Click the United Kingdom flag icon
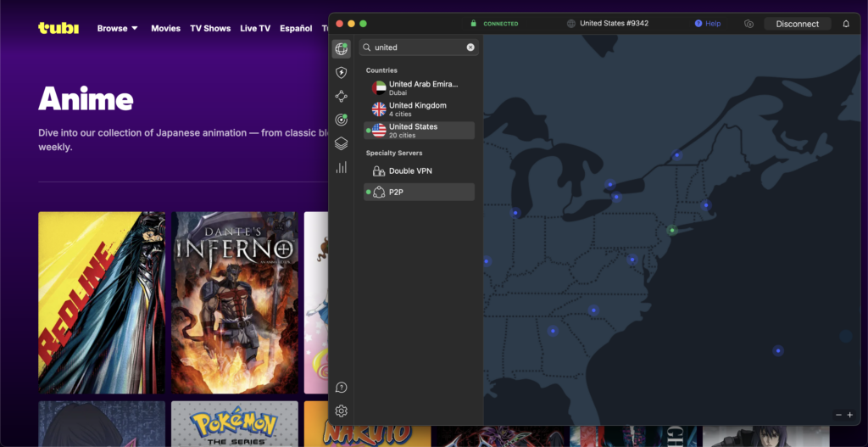Image resolution: width=868 pixels, height=447 pixels. click(379, 109)
